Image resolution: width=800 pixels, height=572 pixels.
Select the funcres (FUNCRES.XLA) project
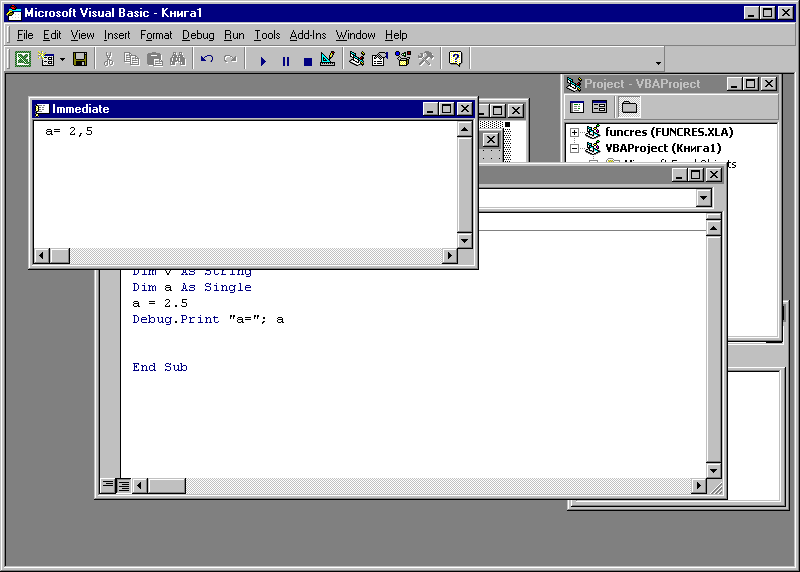669,132
